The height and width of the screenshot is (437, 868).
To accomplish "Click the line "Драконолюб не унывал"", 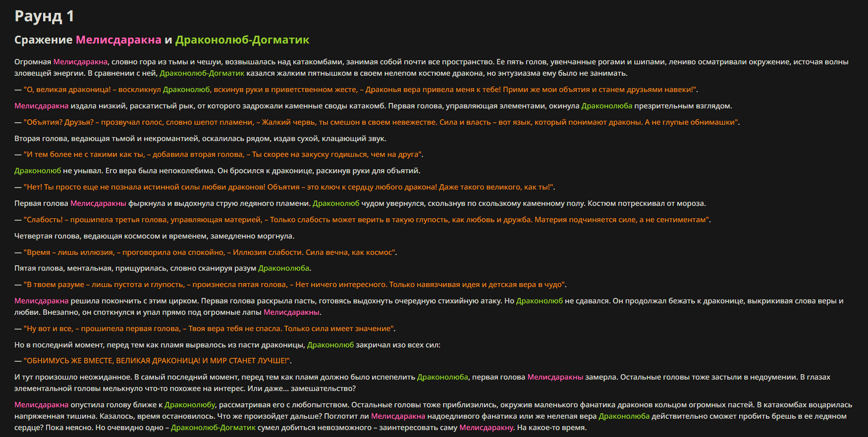I will [58, 171].
